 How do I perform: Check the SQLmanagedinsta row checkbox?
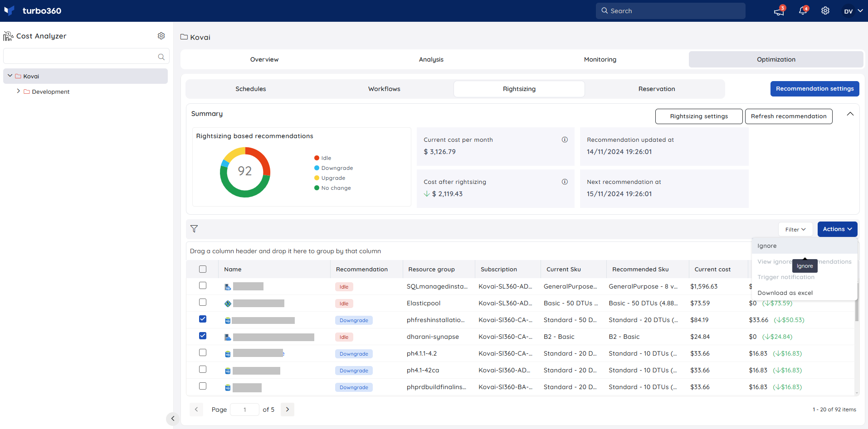pos(203,285)
